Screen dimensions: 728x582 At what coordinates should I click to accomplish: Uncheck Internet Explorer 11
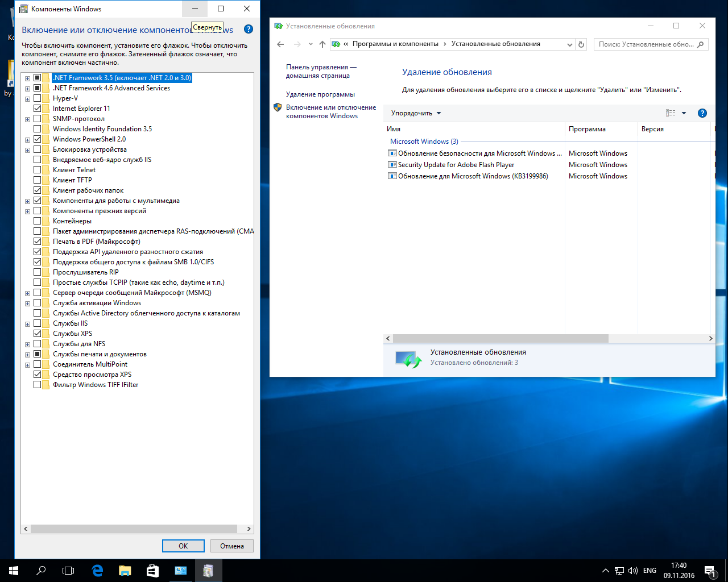point(37,109)
